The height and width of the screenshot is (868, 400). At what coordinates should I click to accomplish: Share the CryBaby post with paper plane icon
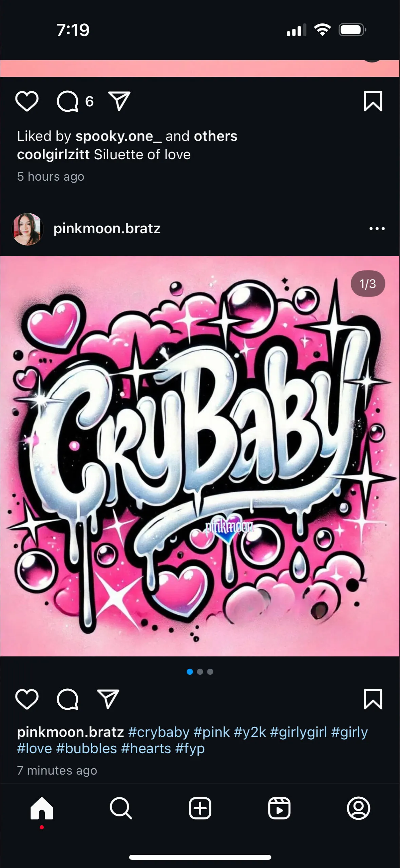(x=108, y=699)
